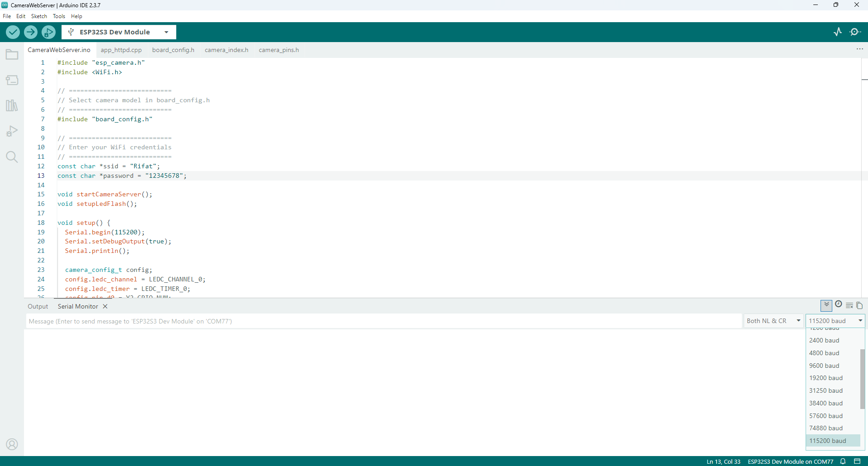Clear the serial monitor output
The height and width of the screenshot is (466, 868).
pos(849,305)
